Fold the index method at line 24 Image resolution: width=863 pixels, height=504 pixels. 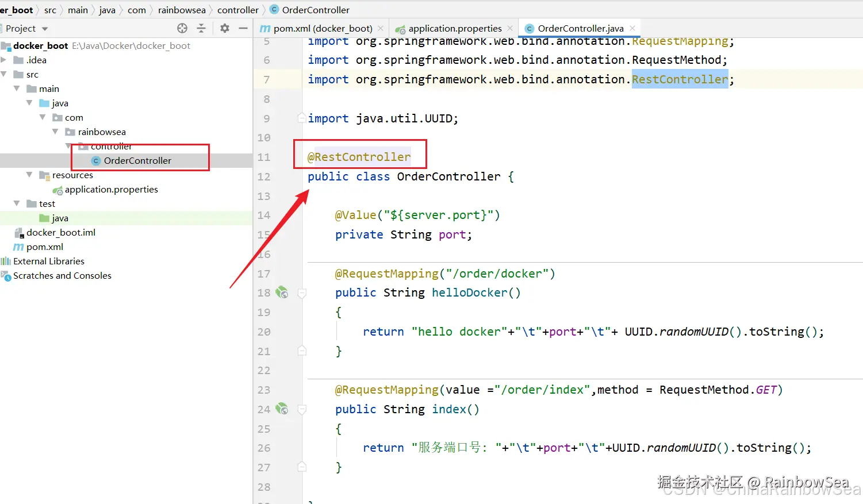coord(302,409)
